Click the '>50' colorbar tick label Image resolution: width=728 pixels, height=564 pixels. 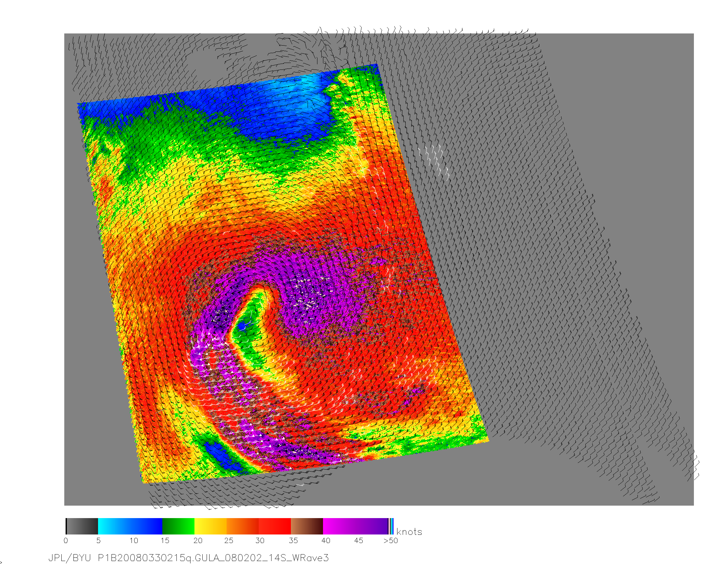[x=391, y=541]
